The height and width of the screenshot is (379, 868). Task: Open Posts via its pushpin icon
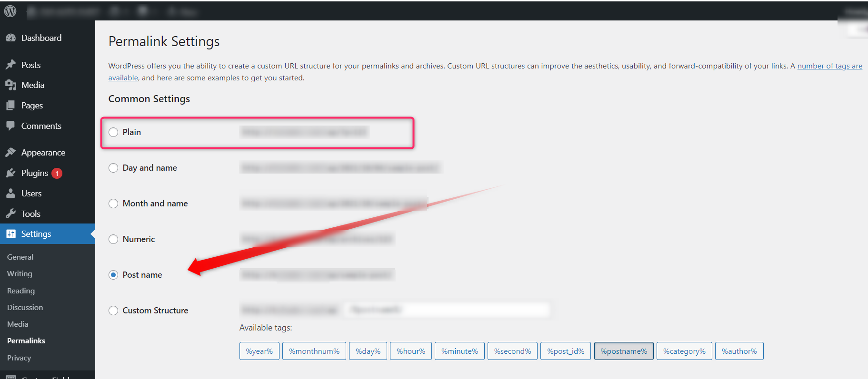click(x=10, y=65)
